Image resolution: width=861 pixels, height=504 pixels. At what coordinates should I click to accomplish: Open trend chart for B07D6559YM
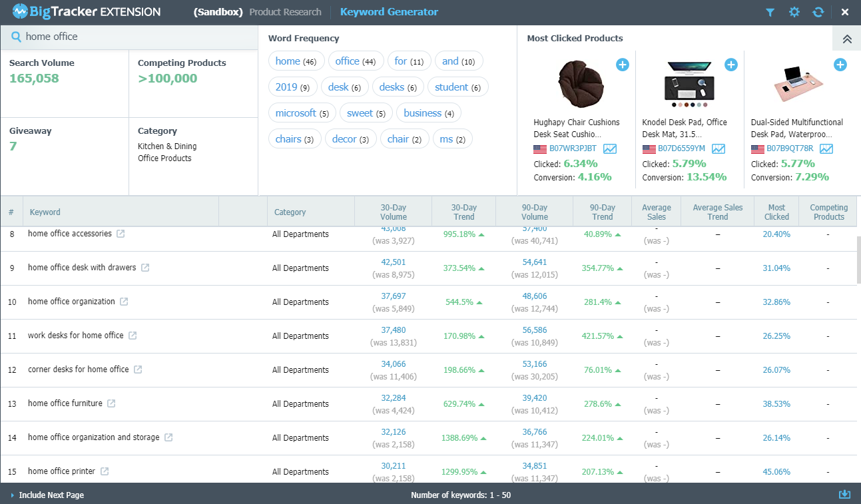click(718, 149)
